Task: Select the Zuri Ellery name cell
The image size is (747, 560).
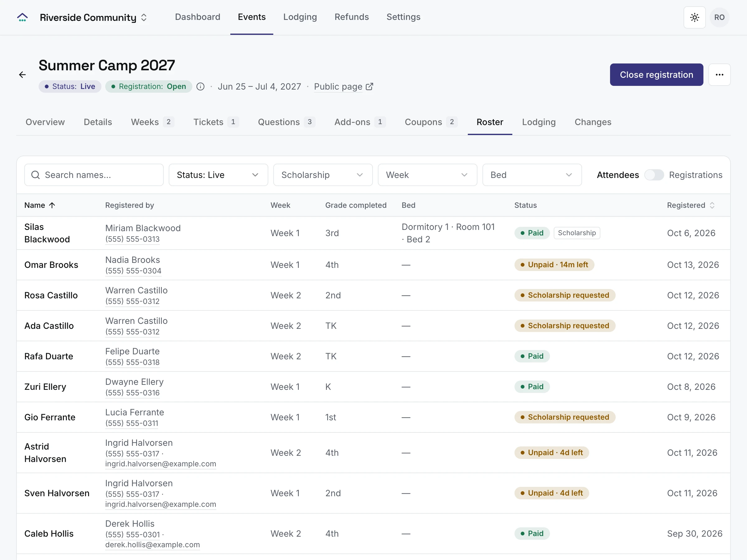Action: 45,387
